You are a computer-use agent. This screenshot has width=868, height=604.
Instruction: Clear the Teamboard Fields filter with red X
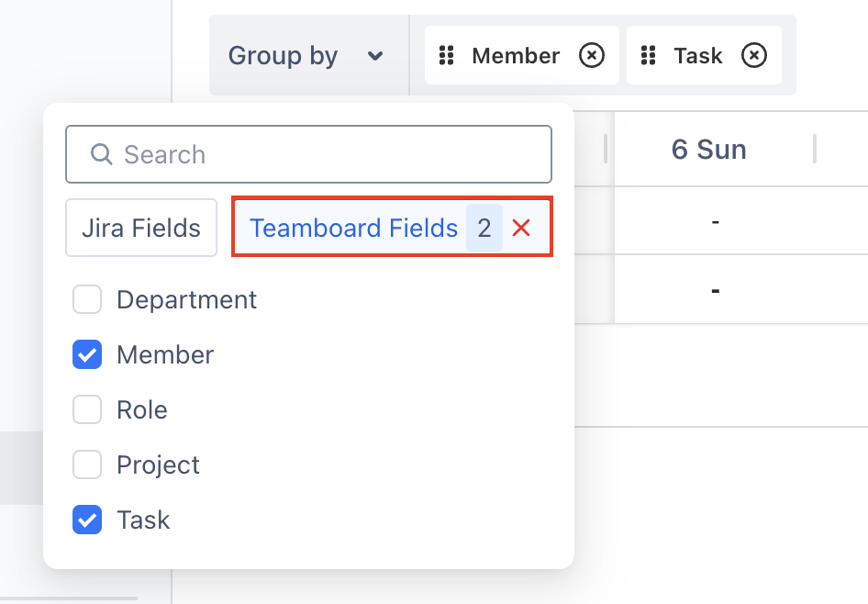521,228
